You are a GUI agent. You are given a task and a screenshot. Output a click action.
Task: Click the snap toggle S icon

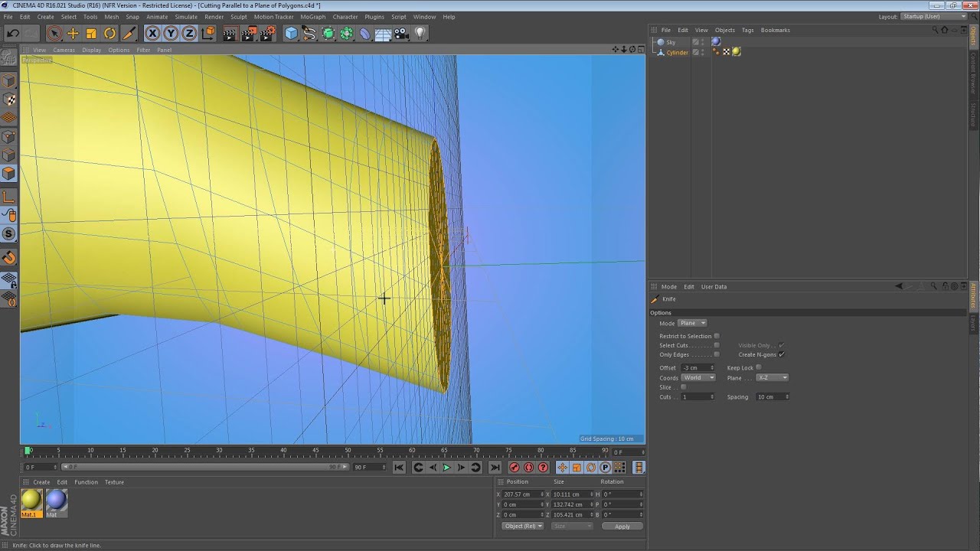(x=9, y=233)
